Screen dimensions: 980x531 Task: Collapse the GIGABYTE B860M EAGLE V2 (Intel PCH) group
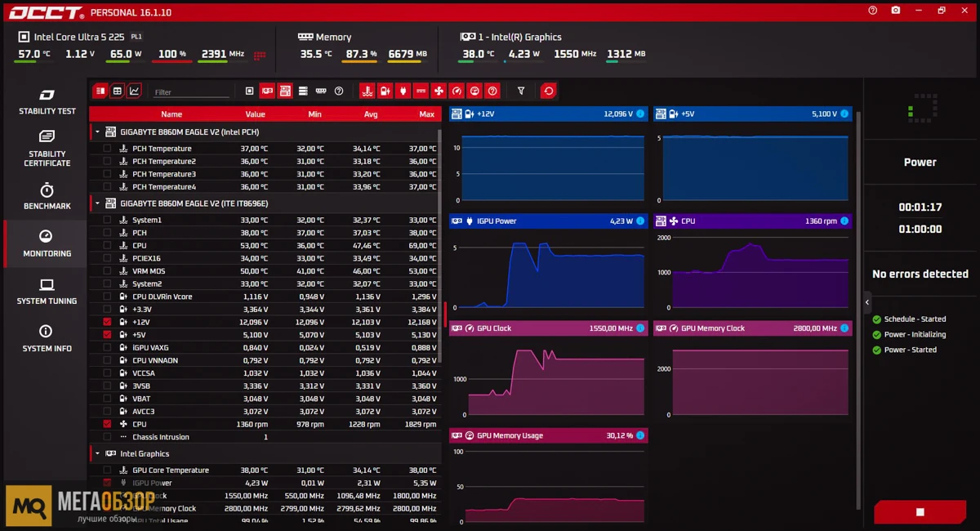point(97,132)
